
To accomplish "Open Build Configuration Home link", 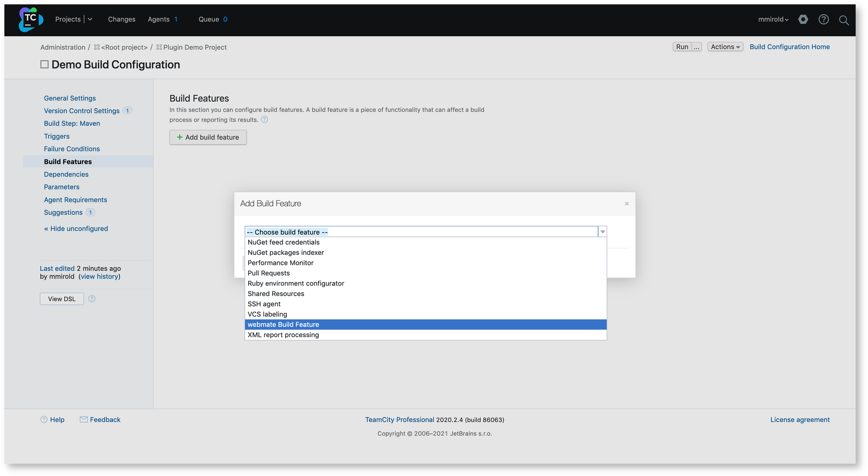I will 790,47.
